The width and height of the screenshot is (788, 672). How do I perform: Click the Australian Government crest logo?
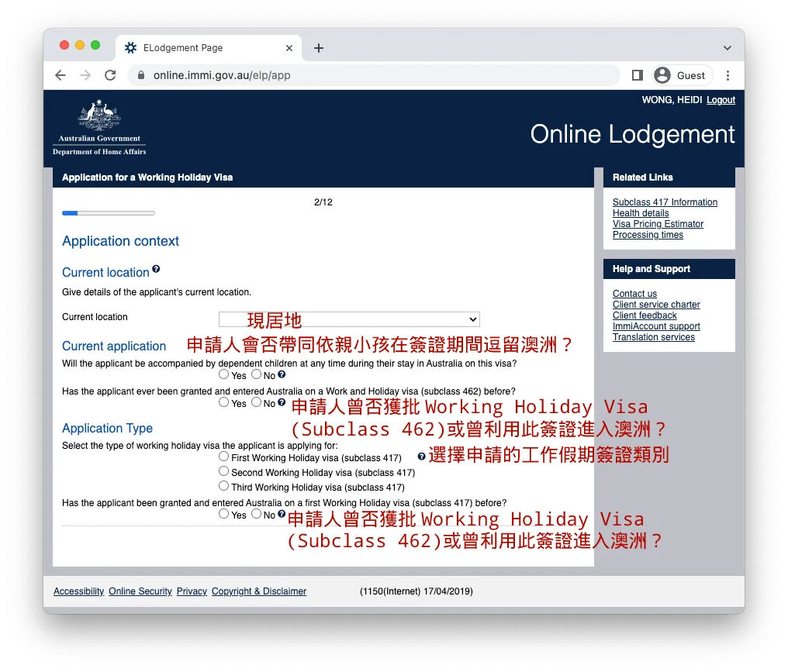pos(99,128)
